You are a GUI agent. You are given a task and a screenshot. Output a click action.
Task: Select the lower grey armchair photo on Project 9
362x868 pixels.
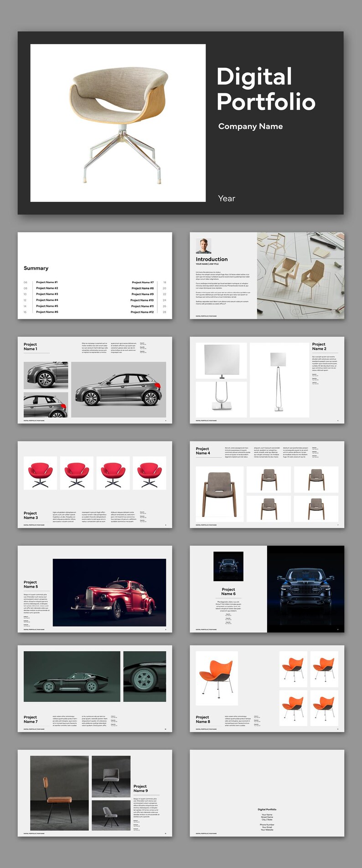111,815
